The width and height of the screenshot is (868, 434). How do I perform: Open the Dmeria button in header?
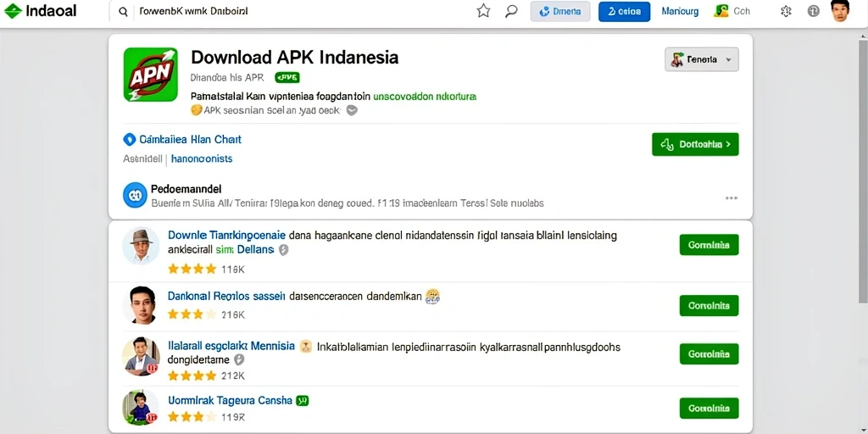point(560,11)
